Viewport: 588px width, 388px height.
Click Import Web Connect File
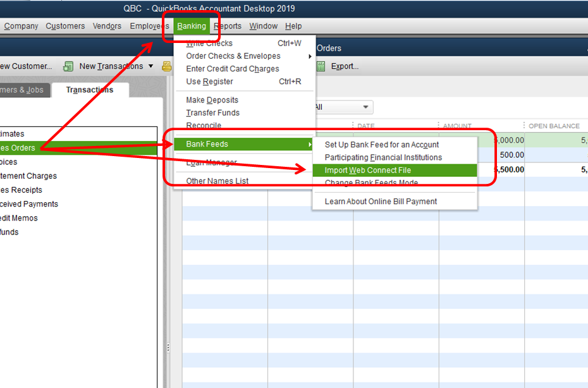(395, 170)
